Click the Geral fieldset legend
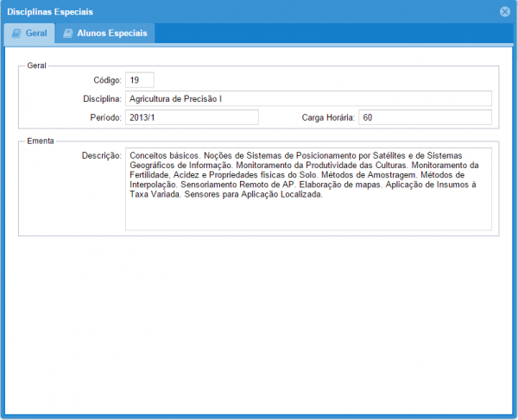This screenshot has width=518, height=420. click(x=36, y=65)
